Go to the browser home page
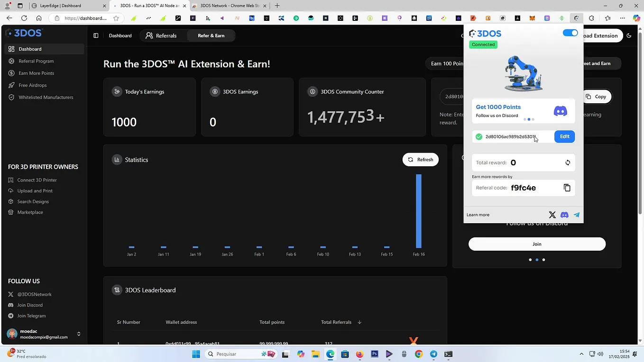This screenshot has height=362, width=644. click(39, 18)
